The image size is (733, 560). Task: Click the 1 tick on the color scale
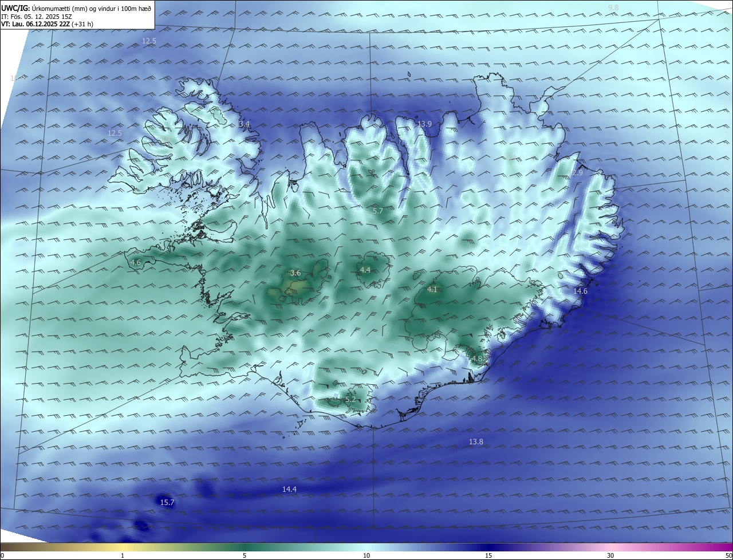(x=123, y=555)
